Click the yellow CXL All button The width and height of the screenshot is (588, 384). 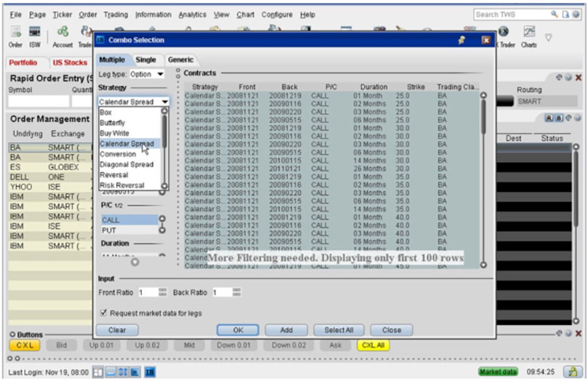tap(373, 345)
